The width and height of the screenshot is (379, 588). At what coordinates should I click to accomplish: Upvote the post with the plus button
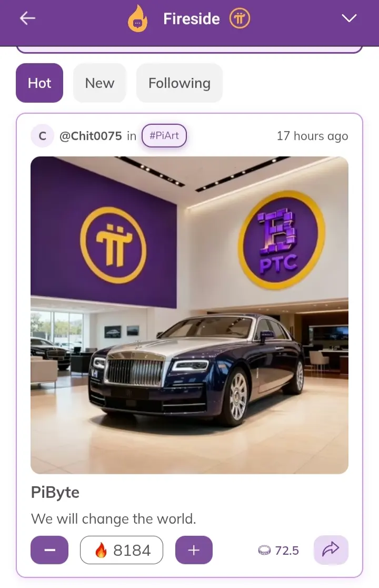(x=194, y=550)
